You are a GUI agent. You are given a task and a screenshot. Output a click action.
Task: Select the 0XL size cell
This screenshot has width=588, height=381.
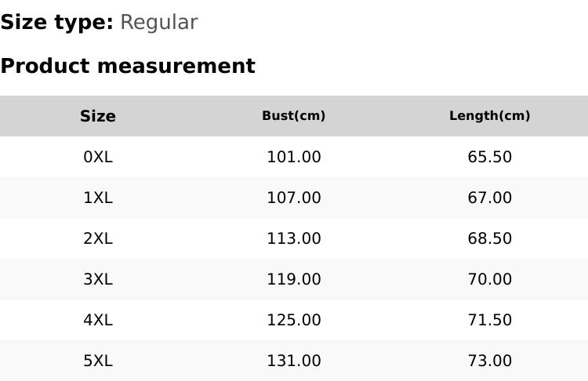click(x=98, y=157)
